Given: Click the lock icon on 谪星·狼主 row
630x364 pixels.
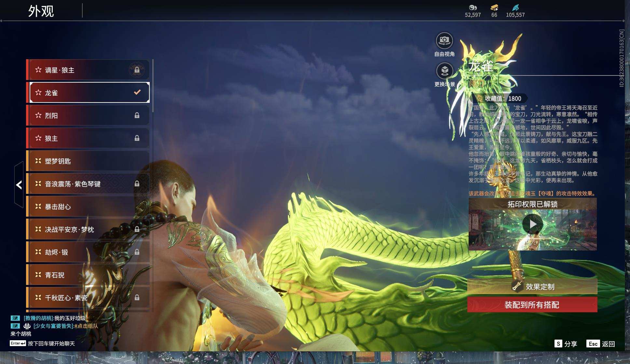Looking at the screenshot, I should point(137,70).
